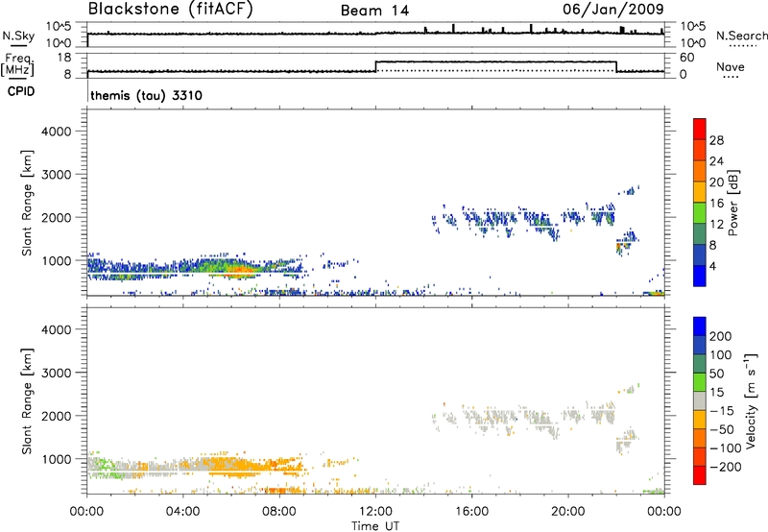
Task: Click the "4" power colorbar label
Action: [712, 266]
